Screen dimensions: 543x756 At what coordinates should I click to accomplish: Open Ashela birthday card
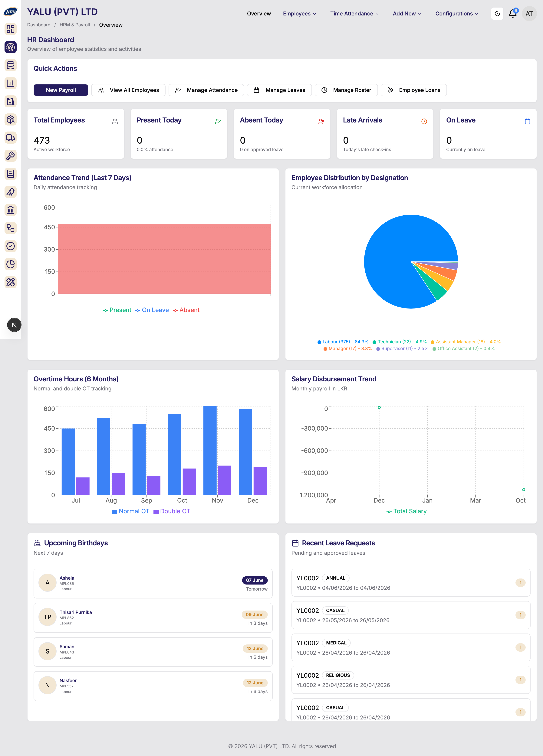(153, 583)
